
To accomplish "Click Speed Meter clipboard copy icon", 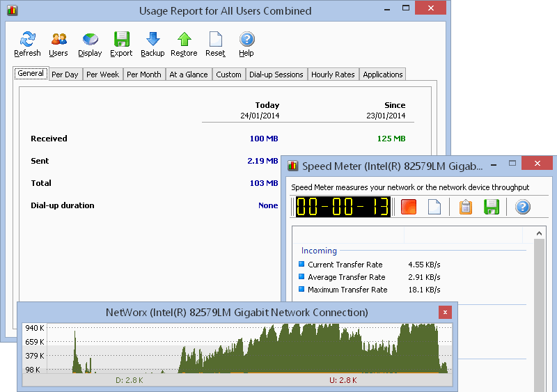I will [466, 207].
